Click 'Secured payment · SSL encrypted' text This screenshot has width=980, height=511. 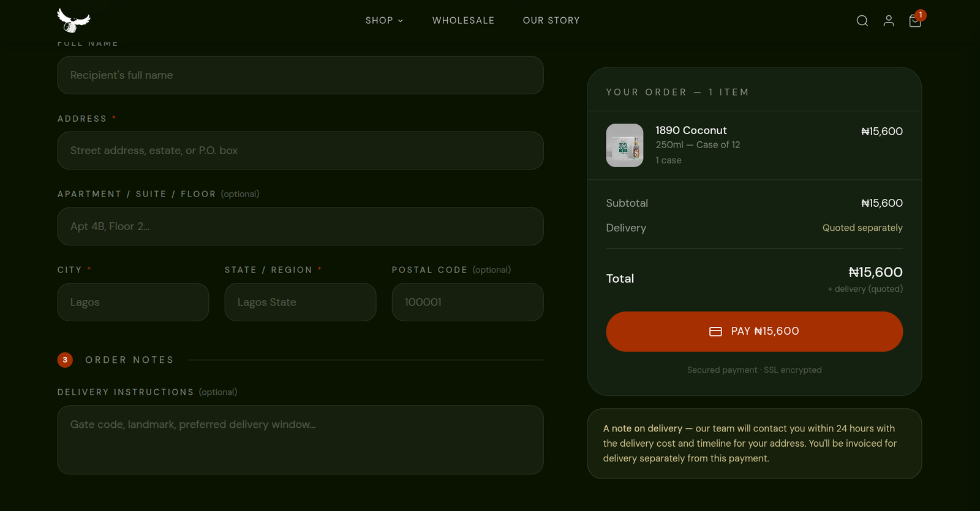pos(755,370)
